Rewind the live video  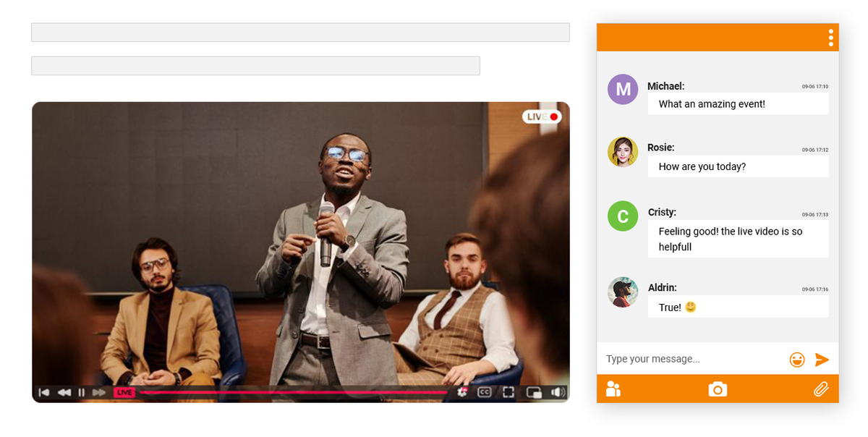pyautogui.click(x=64, y=392)
